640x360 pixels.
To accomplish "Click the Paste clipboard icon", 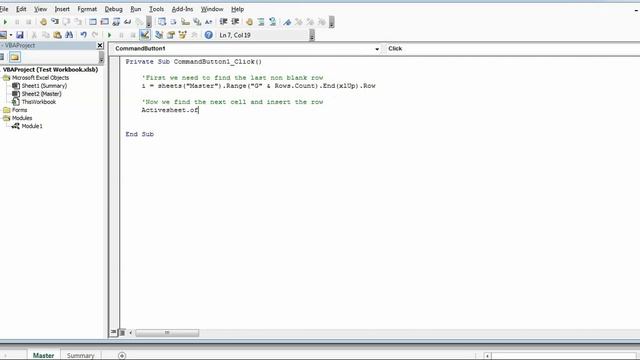I will click(57, 35).
